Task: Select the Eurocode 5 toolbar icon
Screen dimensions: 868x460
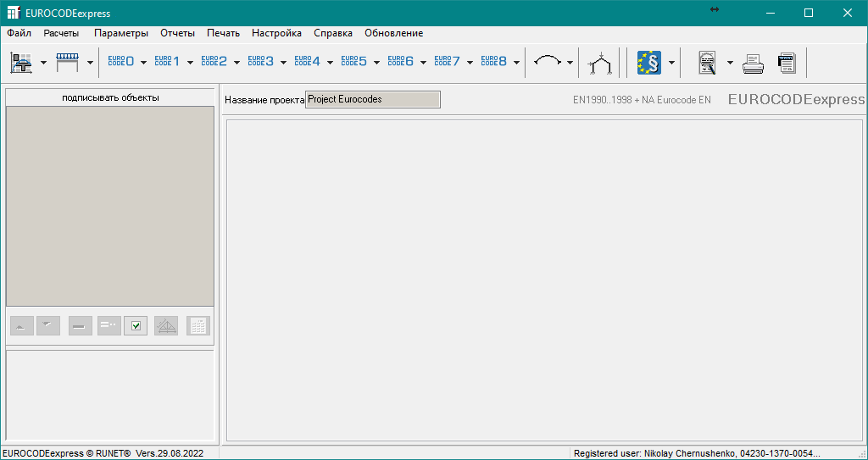Action: (x=353, y=62)
